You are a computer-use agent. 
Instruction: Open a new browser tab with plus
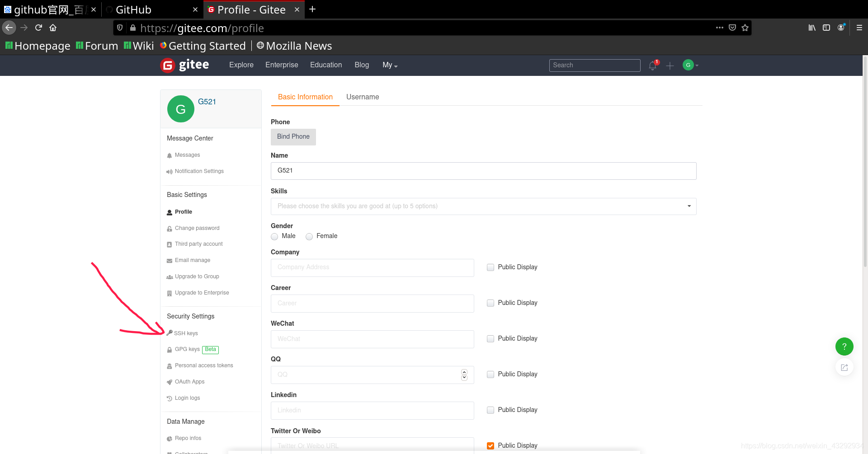(312, 9)
